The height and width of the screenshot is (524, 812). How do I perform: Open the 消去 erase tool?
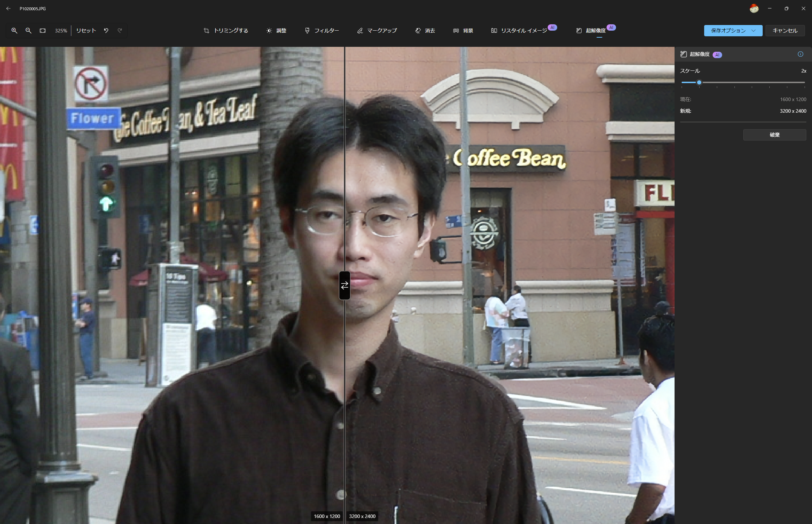click(x=425, y=31)
